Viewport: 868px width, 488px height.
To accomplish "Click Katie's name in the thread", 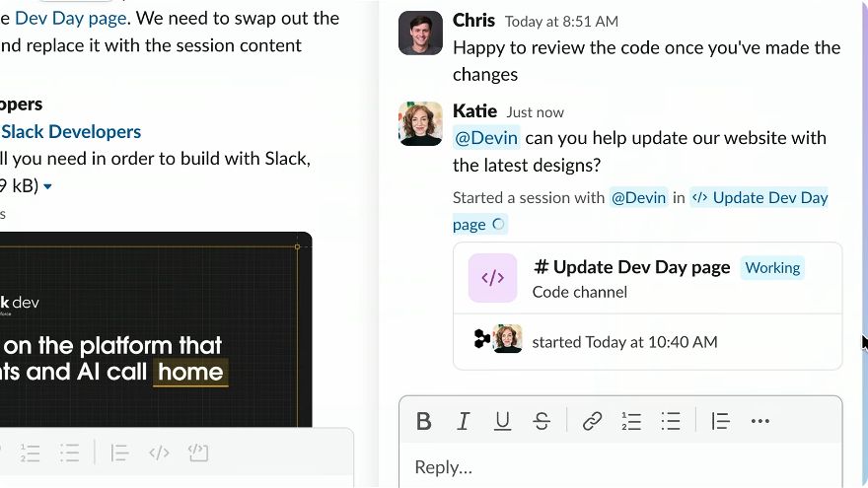I will coord(475,111).
